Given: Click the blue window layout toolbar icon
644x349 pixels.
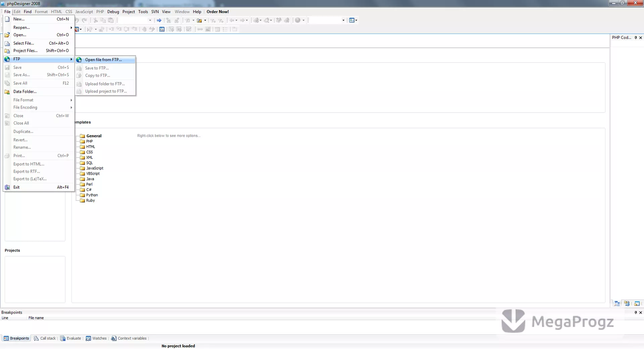Looking at the screenshot, I should (x=352, y=20).
